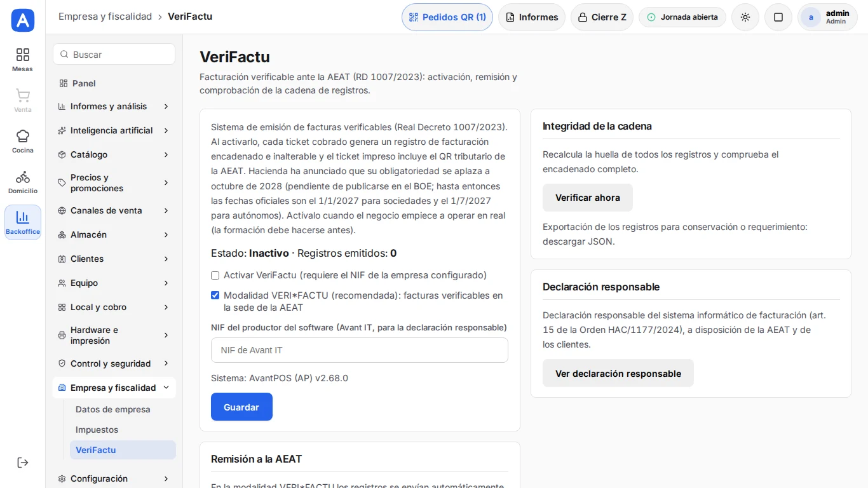Screen dimensions: 868x488
Task: Expand the Precios y promociones chevron
Action: (166, 183)
